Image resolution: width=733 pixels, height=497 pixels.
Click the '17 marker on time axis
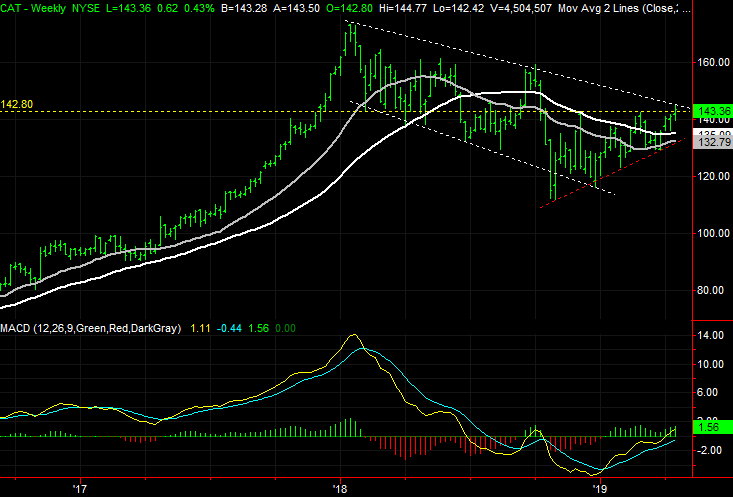(x=80, y=489)
